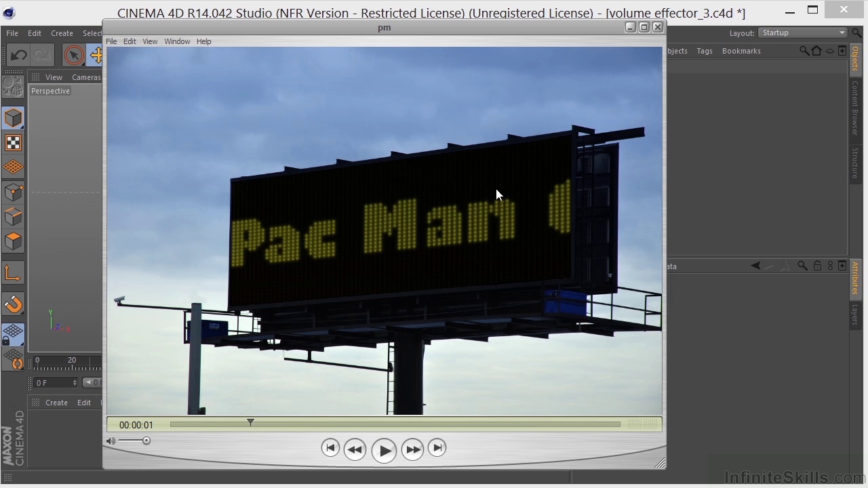Click the player window resize grip

click(x=659, y=463)
